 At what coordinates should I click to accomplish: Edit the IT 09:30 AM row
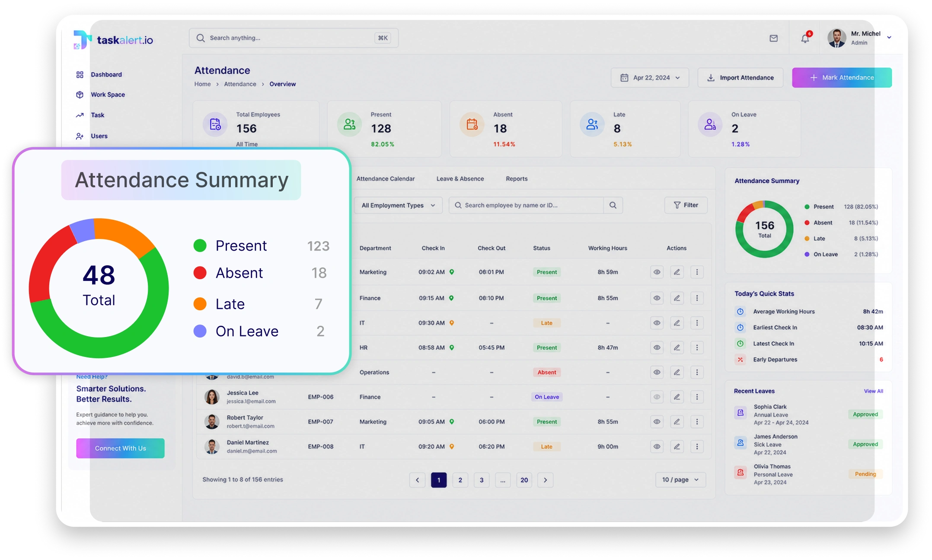pyautogui.click(x=677, y=323)
